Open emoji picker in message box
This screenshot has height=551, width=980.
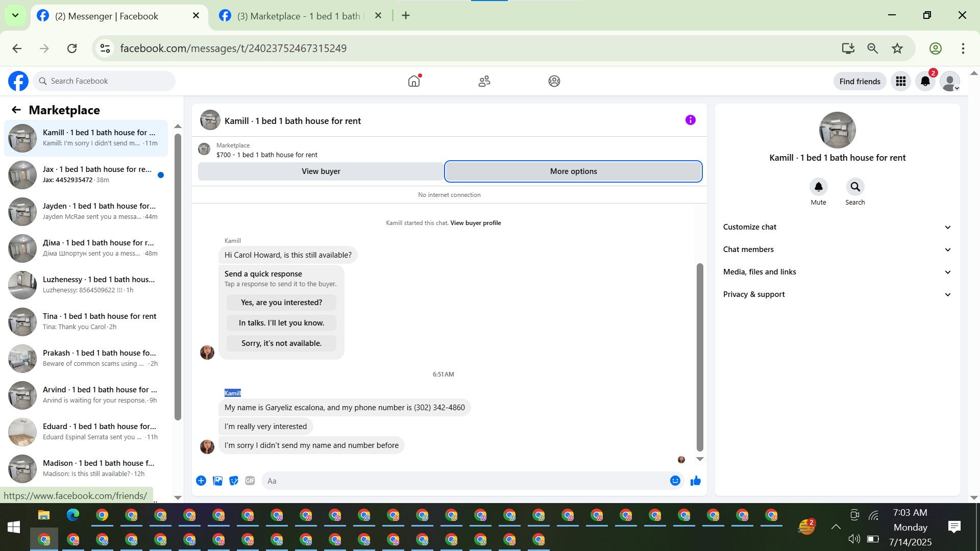(675, 481)
